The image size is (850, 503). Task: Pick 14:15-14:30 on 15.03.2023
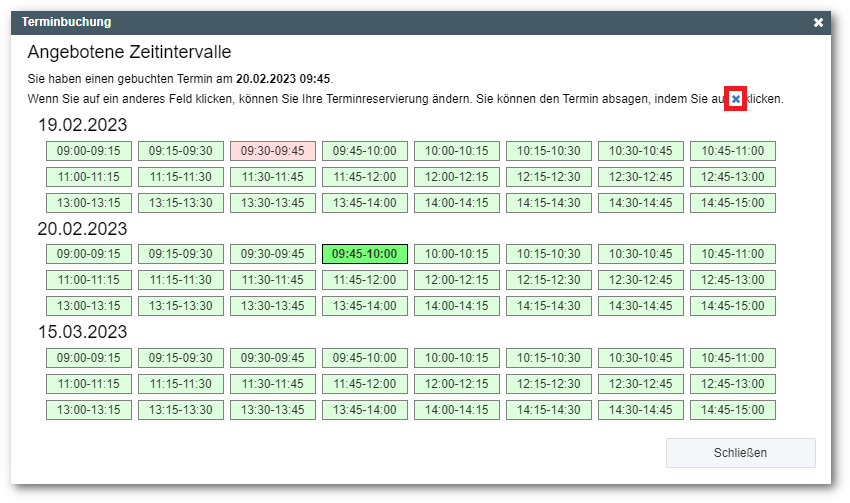549,410
